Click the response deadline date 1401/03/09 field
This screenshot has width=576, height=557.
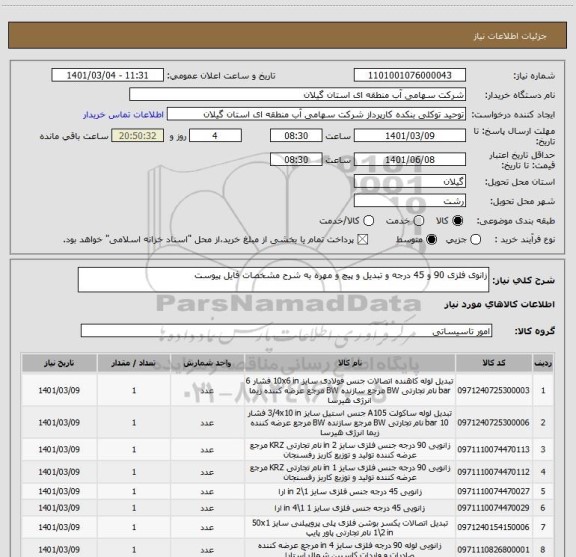410,136
